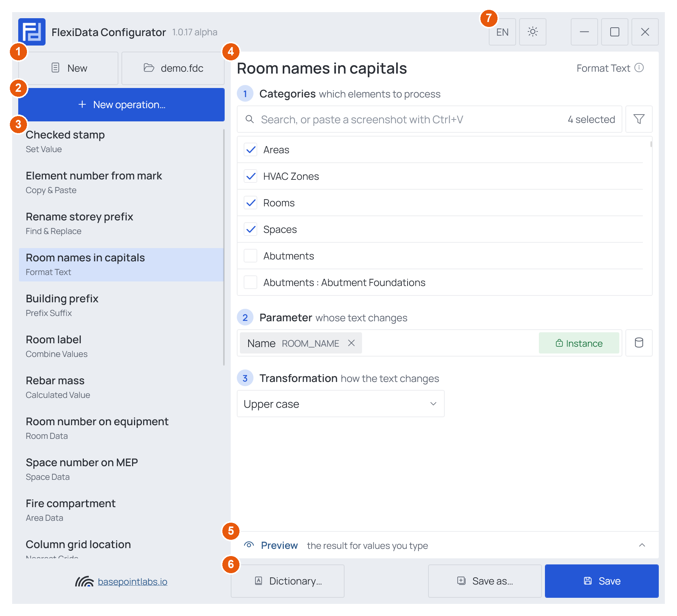677x616 pixels.
Task: Uncheck the Areas category
Action: 250,150
